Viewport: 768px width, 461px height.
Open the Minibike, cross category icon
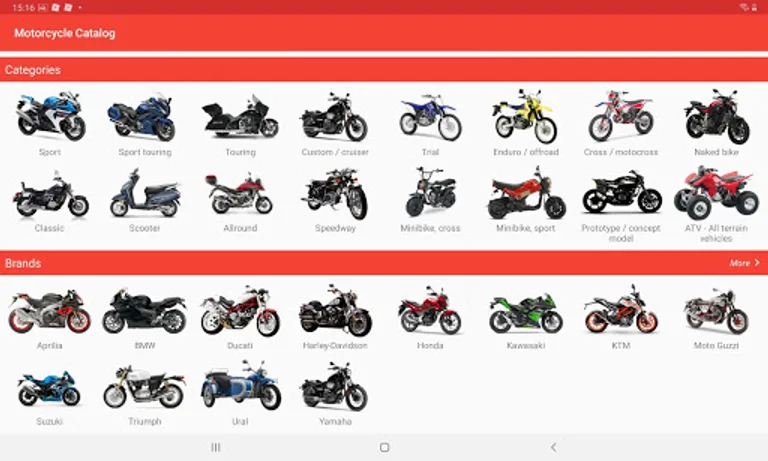click(431, 193)
